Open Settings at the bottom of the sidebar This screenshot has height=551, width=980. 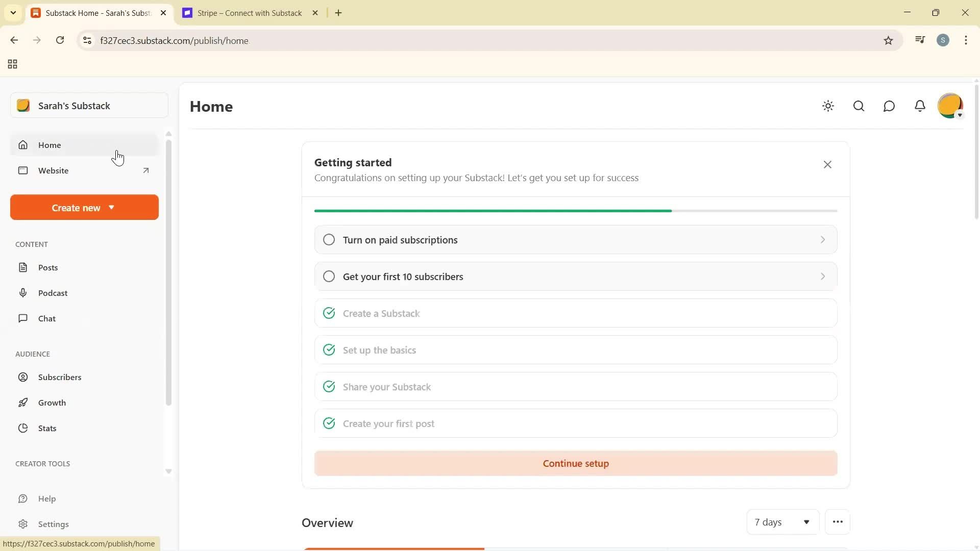tap(54, 524)
